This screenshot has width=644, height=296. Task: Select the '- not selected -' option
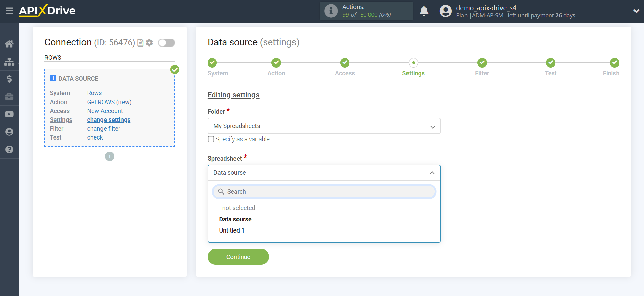[x=239, y=208]
